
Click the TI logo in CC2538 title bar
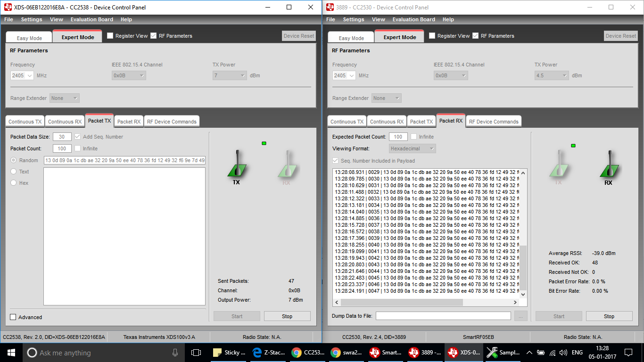click(8, 7)
